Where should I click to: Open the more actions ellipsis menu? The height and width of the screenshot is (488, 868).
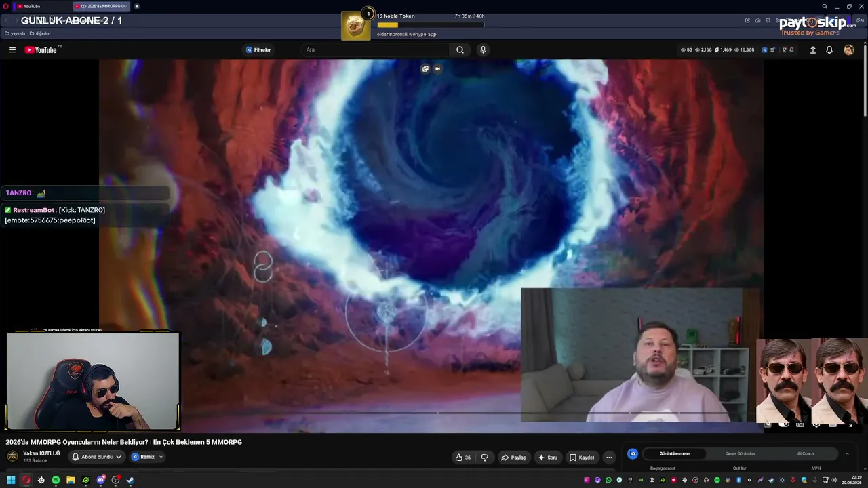609,457
